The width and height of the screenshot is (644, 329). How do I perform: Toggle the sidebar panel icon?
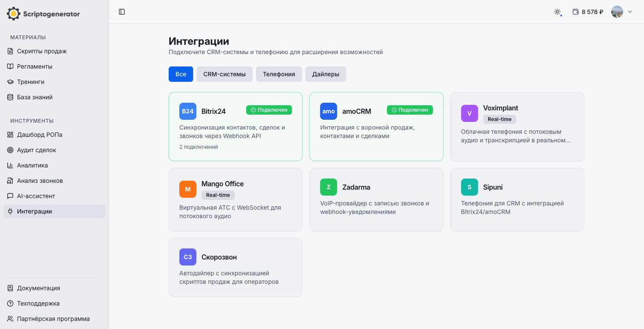[122, 12]
